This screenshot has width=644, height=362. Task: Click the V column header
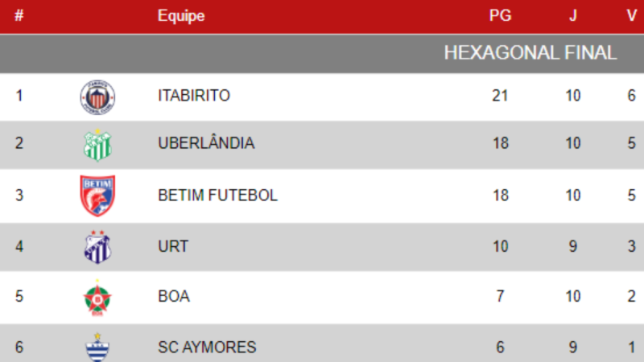pyautogui.click(x=632, y=15)
